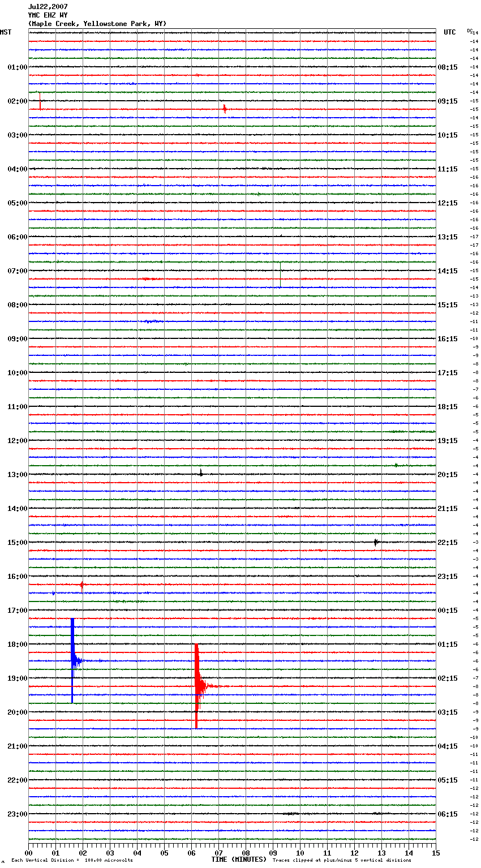This screenshot has height=868, width=481.
Task: Select the 06:00 MST time label
Action: point(17,237)
